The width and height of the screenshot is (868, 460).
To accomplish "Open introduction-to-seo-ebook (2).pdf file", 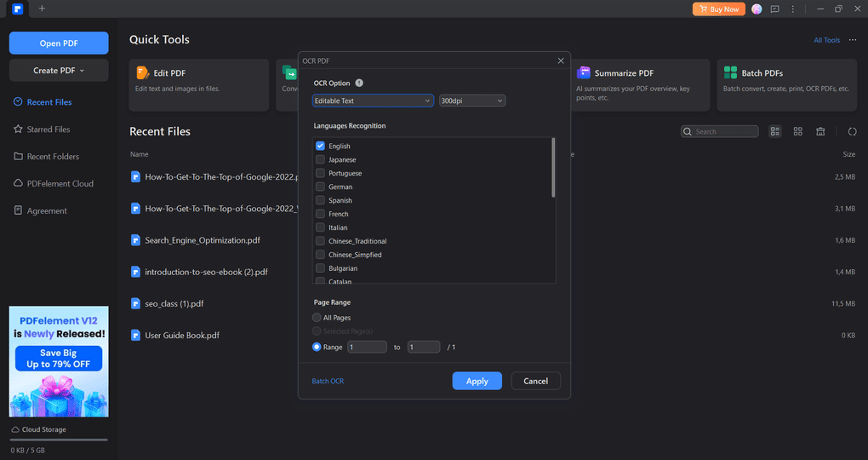I will (x=207, y=272).
